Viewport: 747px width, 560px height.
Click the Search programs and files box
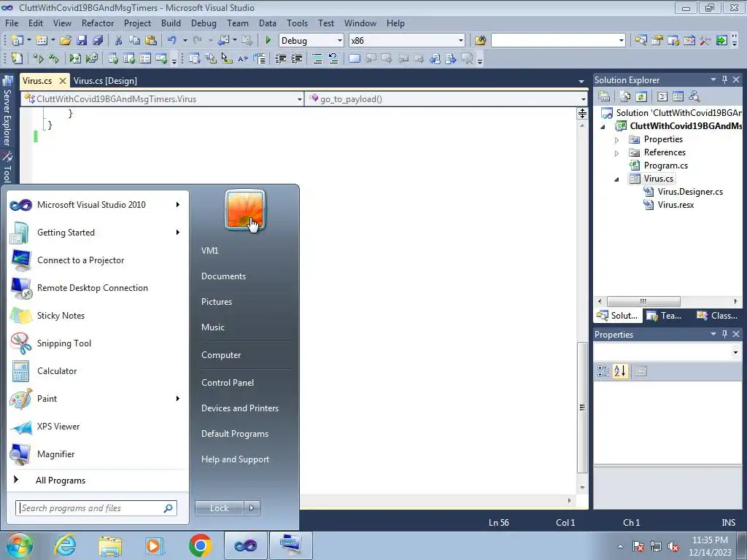click(x=96, y=508)
